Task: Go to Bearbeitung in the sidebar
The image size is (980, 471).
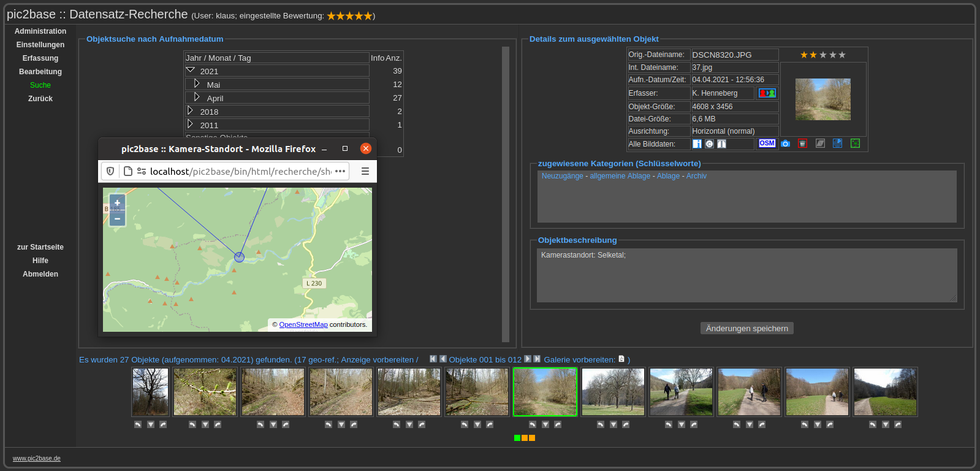Action: [40, 72]
